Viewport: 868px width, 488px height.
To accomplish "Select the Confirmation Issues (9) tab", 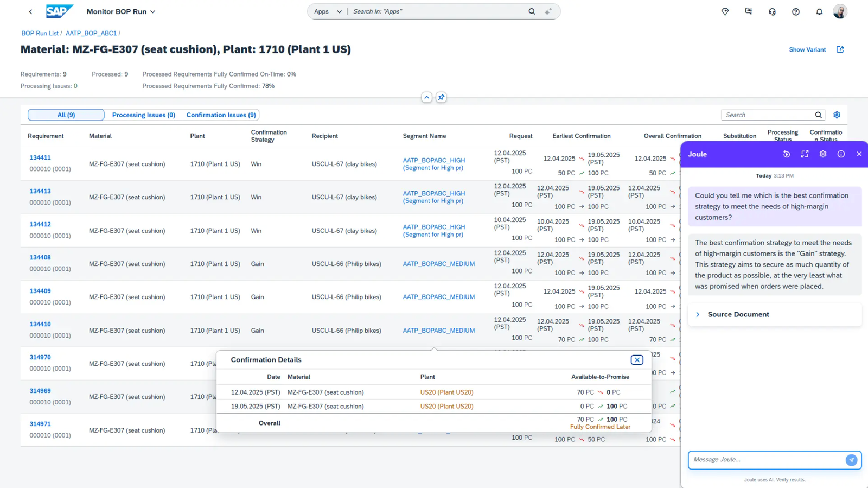I will coord(221,115).
